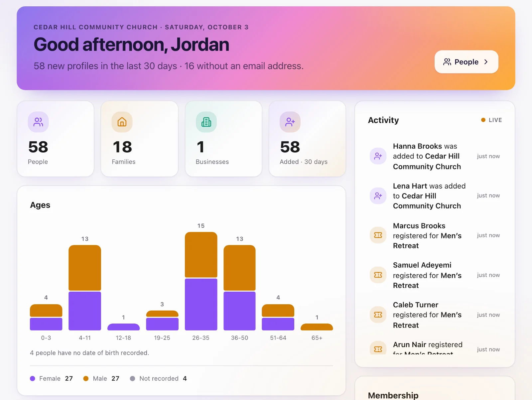
Task: Open Hanna Brooks activity entry text
Action: click(427, 156)
